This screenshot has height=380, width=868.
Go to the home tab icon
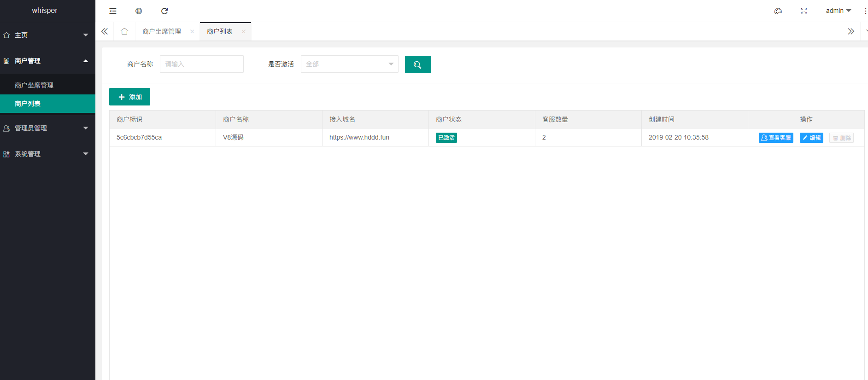click(x=124, y=31)
